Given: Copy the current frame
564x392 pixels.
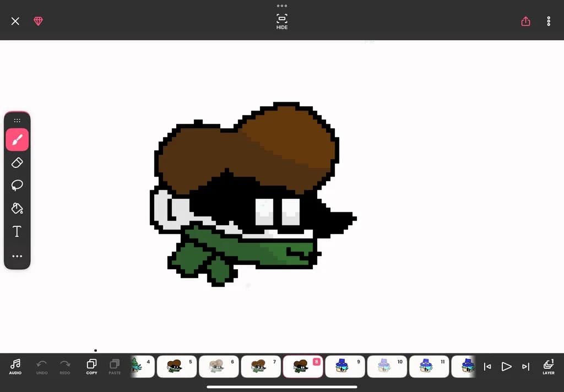Looking at the screenshot, I should coord(92,367).
